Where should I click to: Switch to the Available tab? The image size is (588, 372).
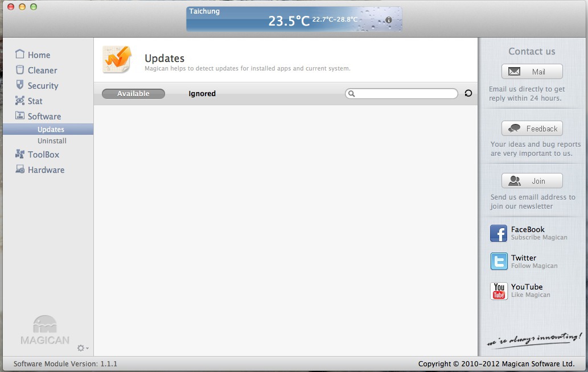134,94
